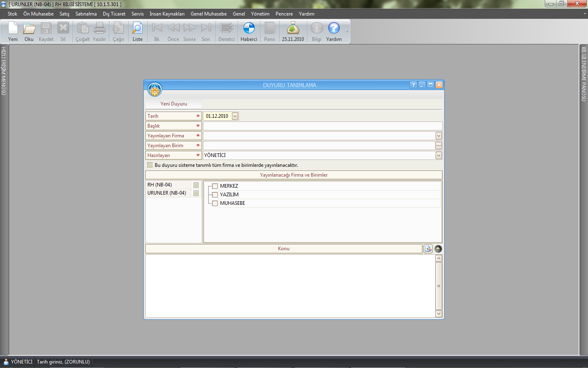Click the help question mark in dialog title bar
Image resolution: width=588 pixels, height=368 pixels.
click(x=413, y=85)
